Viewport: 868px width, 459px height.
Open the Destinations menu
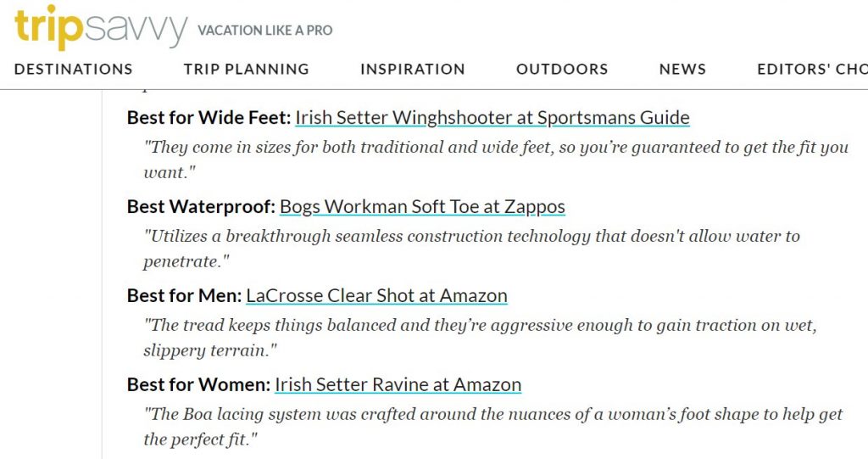(74, 70)
